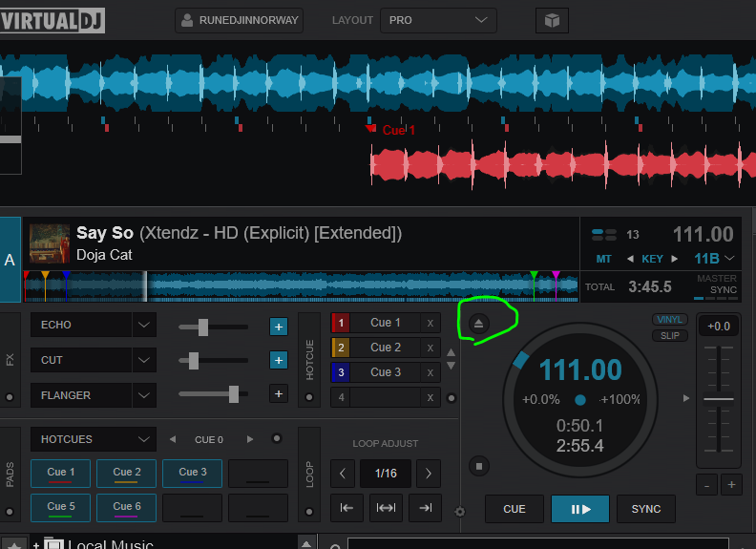Toggle VINYL mode
Image resolution: width=756 pixels, height=549 pixels.
click(x=670, y=319)
